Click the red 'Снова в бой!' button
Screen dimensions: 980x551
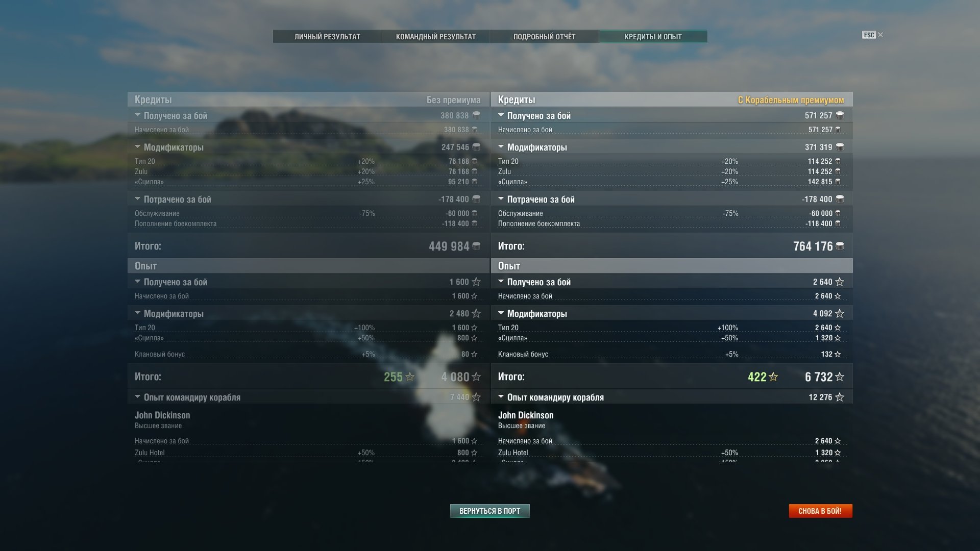pos(820,511)
